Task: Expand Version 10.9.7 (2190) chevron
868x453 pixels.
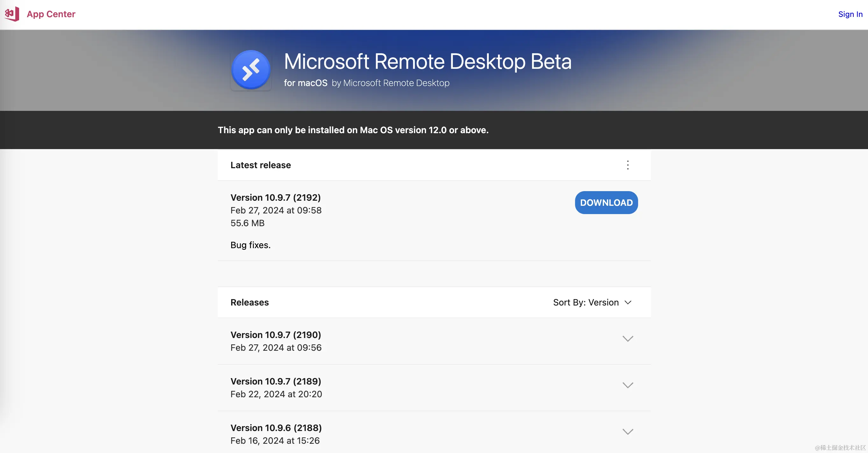Action: (x=627, y=338)
